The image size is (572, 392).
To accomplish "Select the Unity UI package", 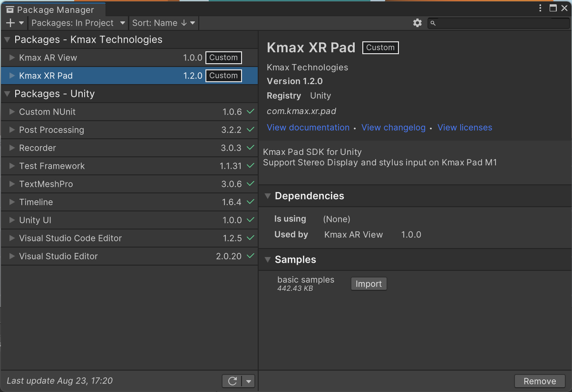I will 129,220.
